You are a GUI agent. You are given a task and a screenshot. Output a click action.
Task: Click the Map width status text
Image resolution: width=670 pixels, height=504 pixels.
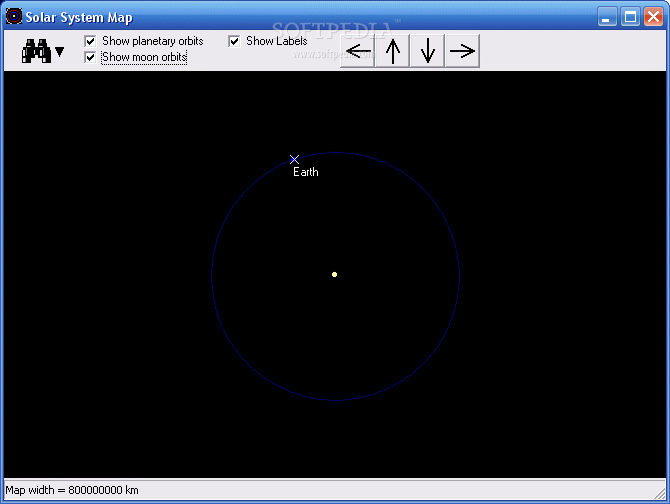click(x=72, y=490)
